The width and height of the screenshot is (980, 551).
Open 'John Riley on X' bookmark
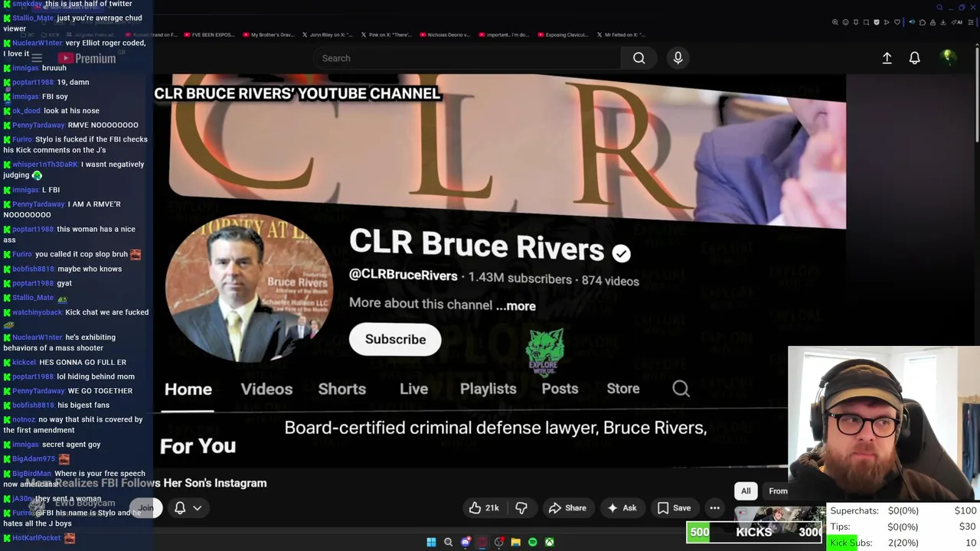(x=327, y=34)
